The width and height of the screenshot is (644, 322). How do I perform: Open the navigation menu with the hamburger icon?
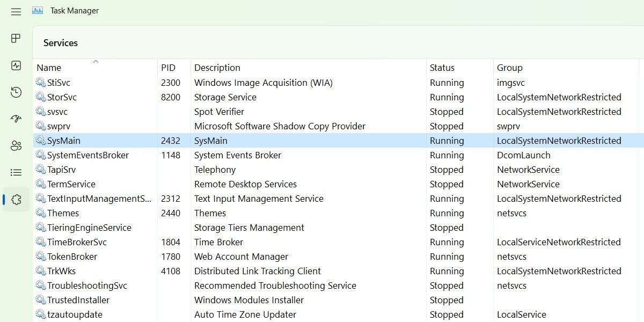coord(16,11)
